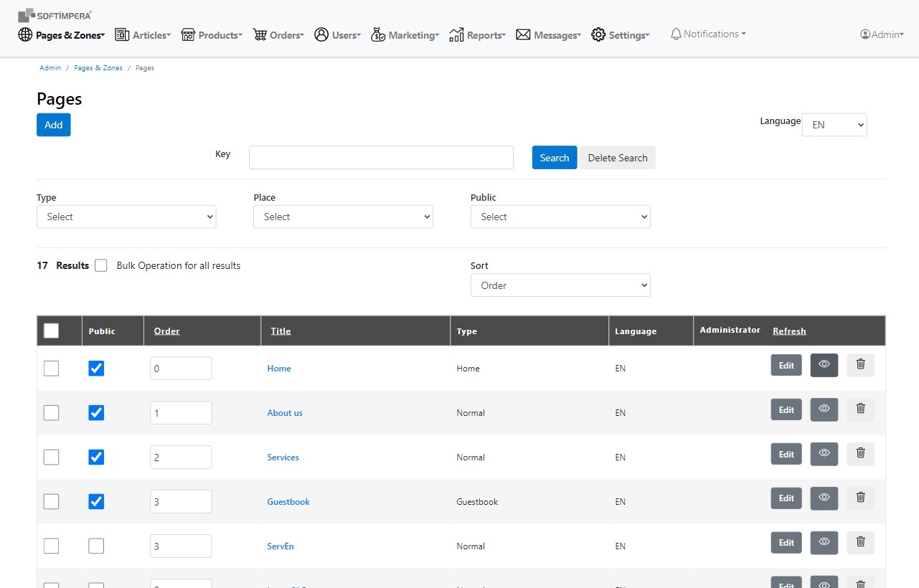Click the Refresh link in table header
This screenshot has height=588, width=919.
click(x=789, y=331)
